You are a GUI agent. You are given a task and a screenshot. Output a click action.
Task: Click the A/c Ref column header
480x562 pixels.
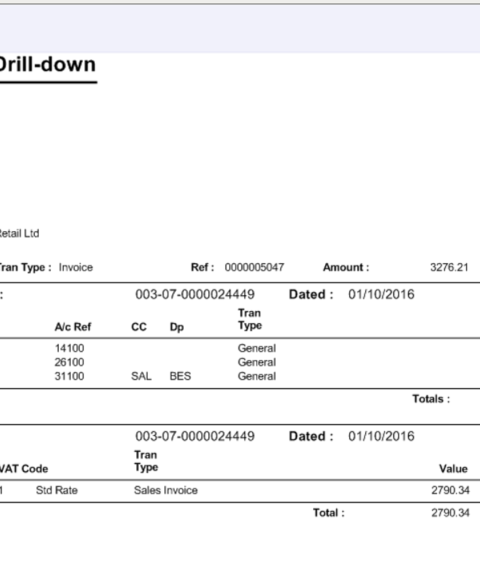point(73,327)
